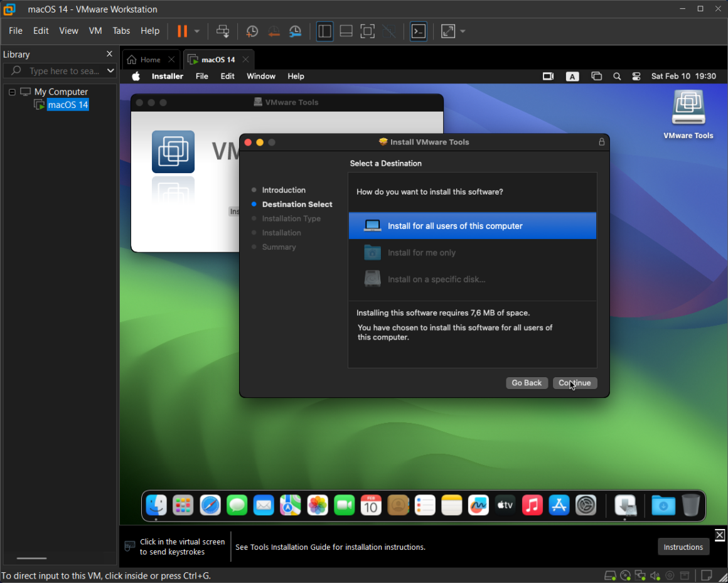Click the revert snapshot toolbar icon

pyautogui.click(x=274, y=31)
